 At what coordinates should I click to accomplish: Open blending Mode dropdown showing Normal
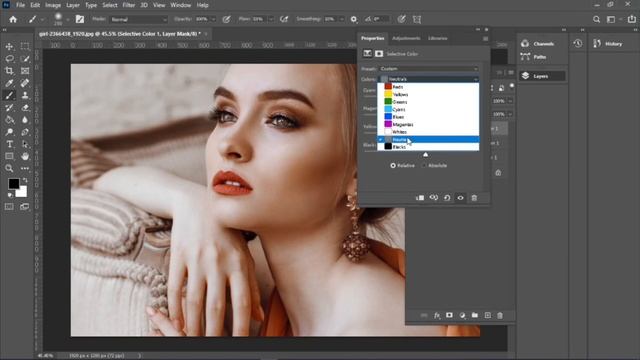pos(138,19)
